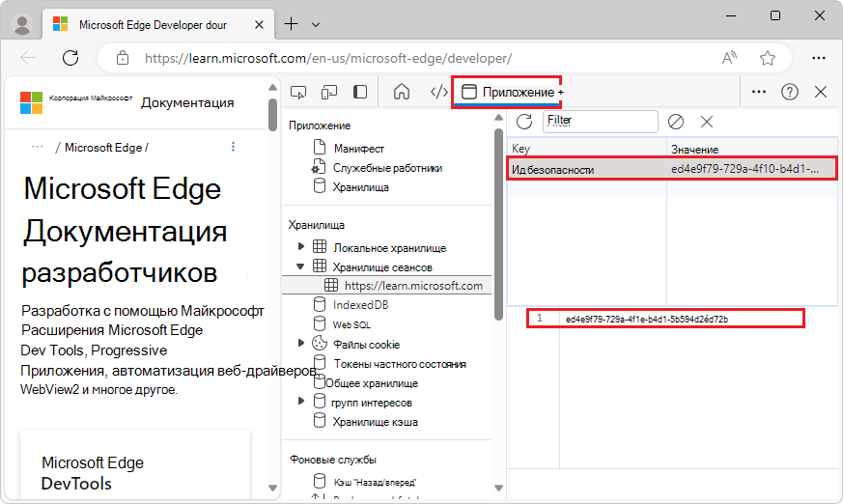Select the Ид безопасности key cell
Screen dimensions: 843x504
click(x=587, y=169)
